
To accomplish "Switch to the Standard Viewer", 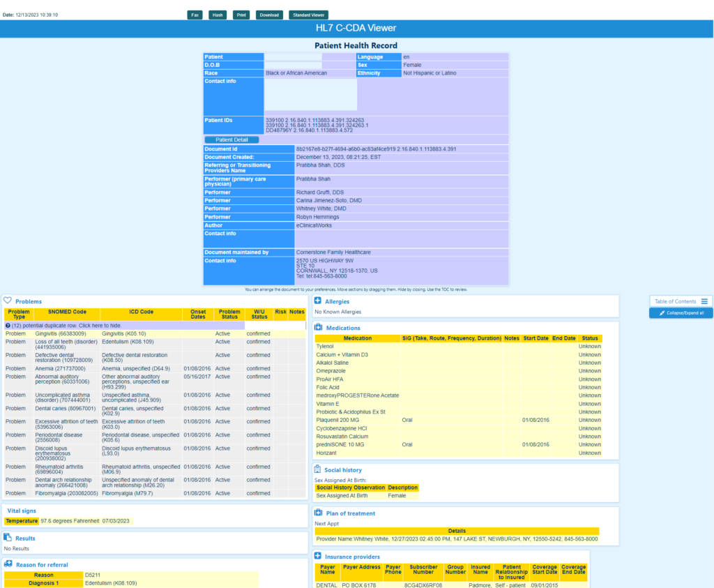I will click(308, 15).
